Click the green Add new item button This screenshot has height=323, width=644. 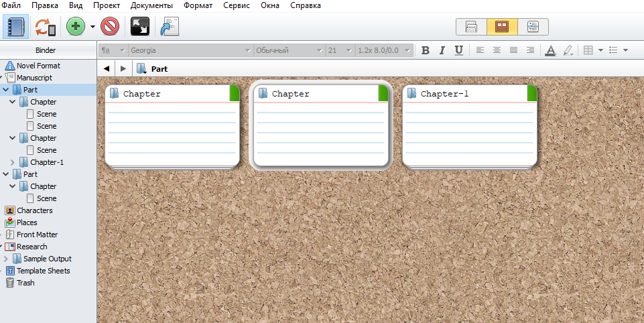pos(76,27)
